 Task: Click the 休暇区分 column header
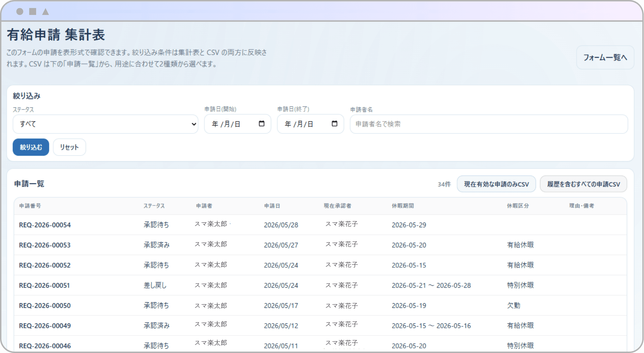pyautogui.click(x=518, y=206)
